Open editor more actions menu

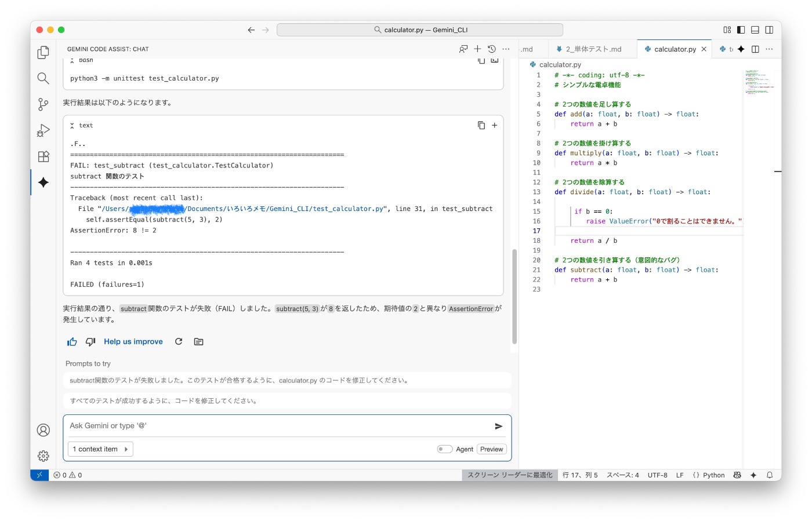click(769, 49)
